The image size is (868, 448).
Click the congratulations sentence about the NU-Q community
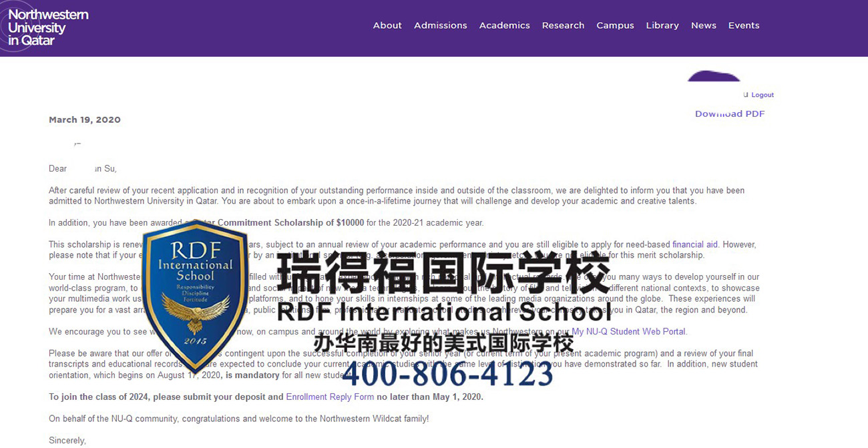239,419
